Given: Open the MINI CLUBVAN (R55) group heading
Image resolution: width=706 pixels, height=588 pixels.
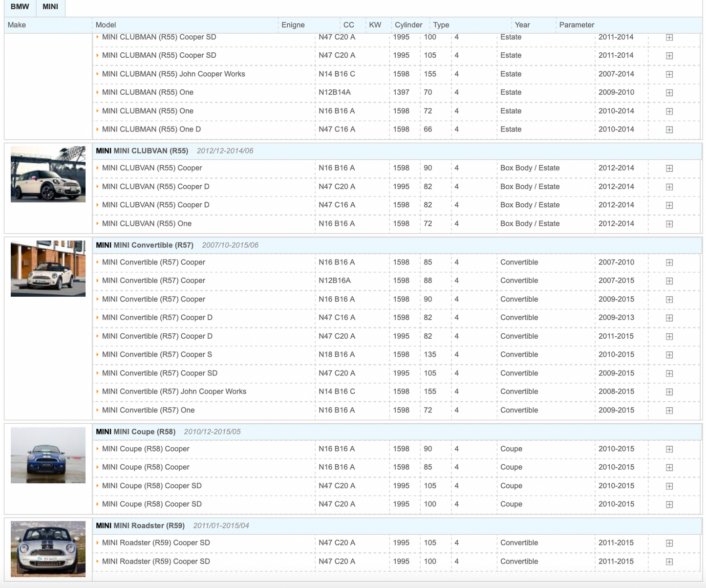Looking at the screenshot, I should pyautogui.click(x=142, y=151).
